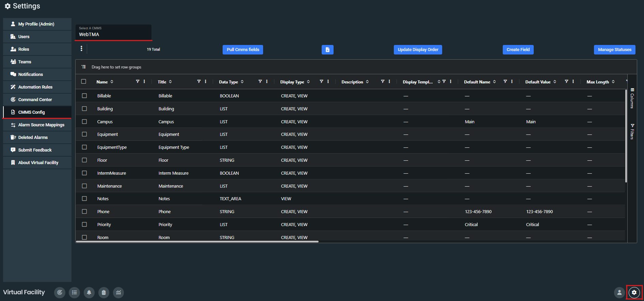Image resolution: width=644 pixels, height=301 pixels.
Task: Click the blue file export icon button
Action: pyautogui.click(x=327, y=50)
